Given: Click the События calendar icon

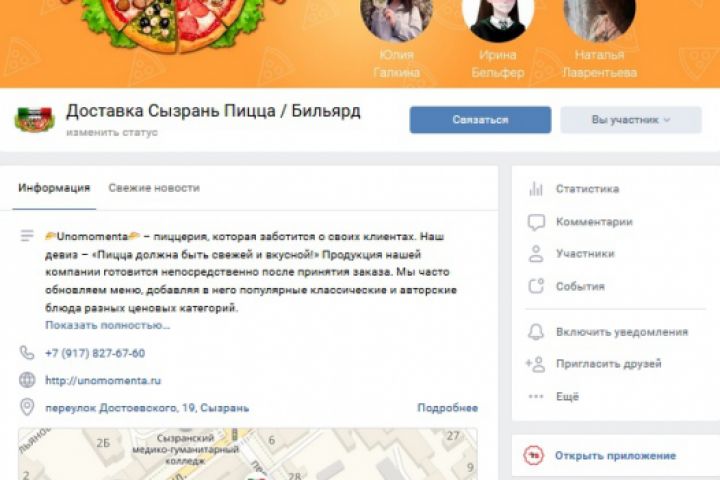Looking at the screenshot, I should (x=536, y=286).
